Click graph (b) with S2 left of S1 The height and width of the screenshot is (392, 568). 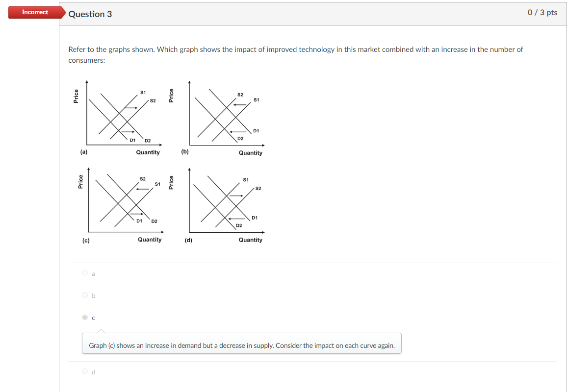[221, 115]
